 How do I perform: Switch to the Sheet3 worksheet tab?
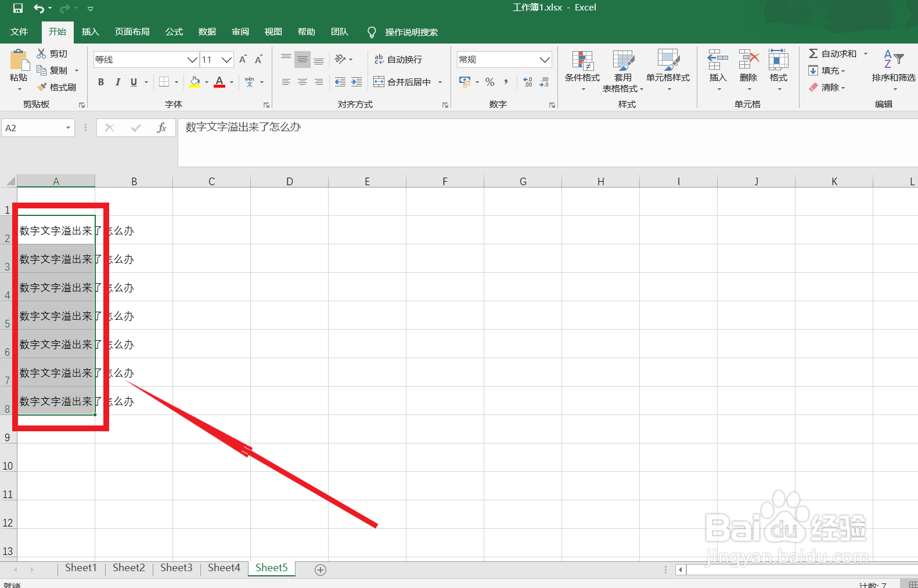(x=177, y=568)
